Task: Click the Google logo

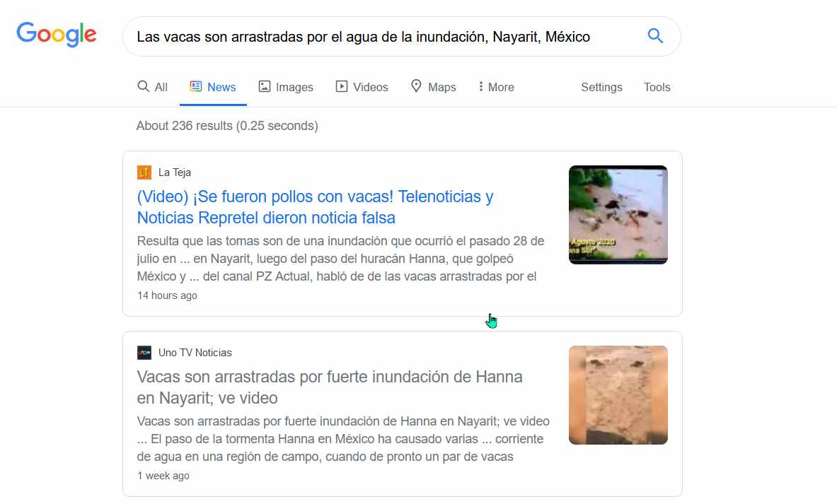Action: (x=57, y=35)
